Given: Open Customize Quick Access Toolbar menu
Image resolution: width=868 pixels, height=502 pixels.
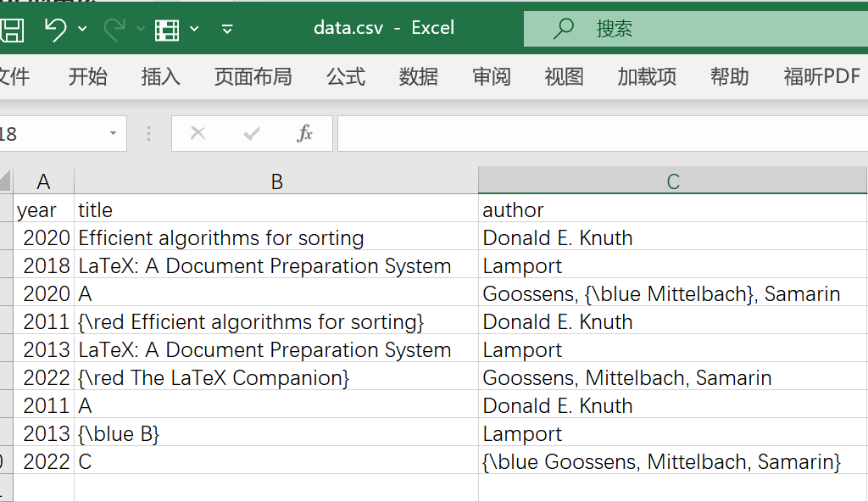Looking at the screenshot, I should point(227,29).
